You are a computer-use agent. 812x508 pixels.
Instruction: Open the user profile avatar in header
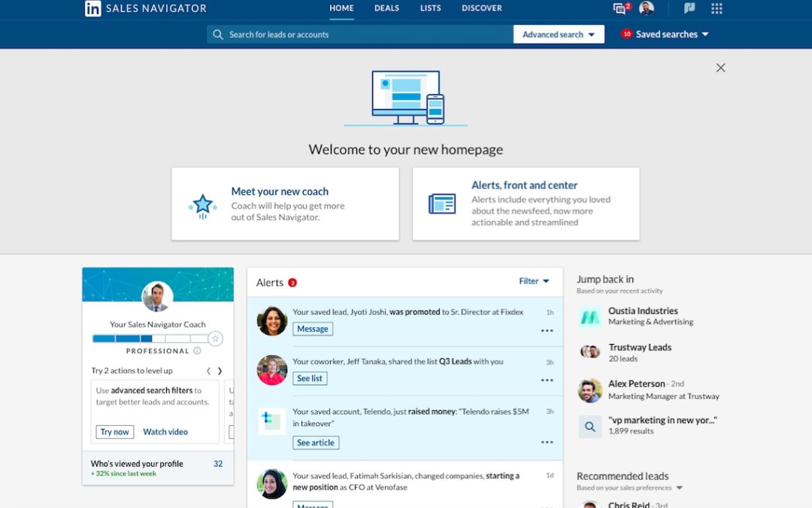pos(647,8)
